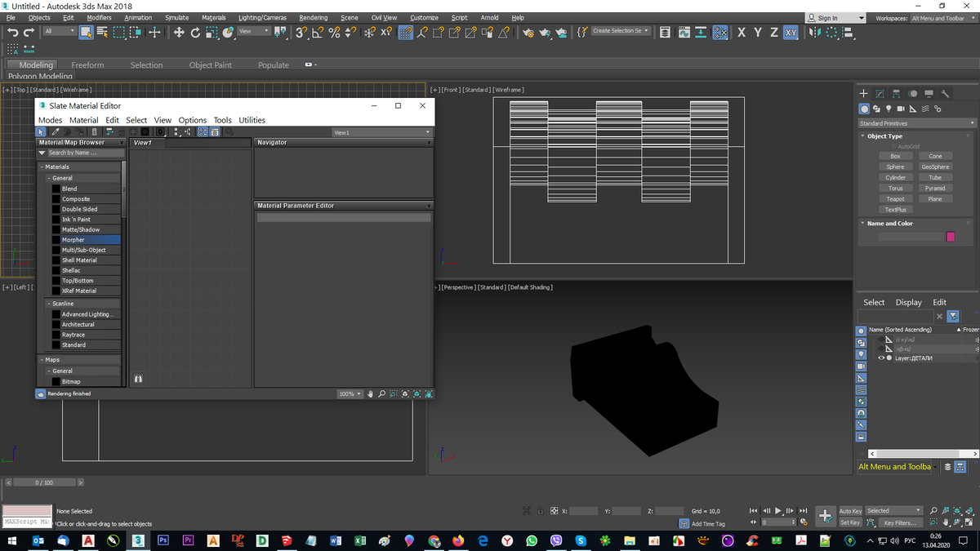Switch to the Freeform ribbon tab
Viewport: 980px width, 551px height.
87,65
